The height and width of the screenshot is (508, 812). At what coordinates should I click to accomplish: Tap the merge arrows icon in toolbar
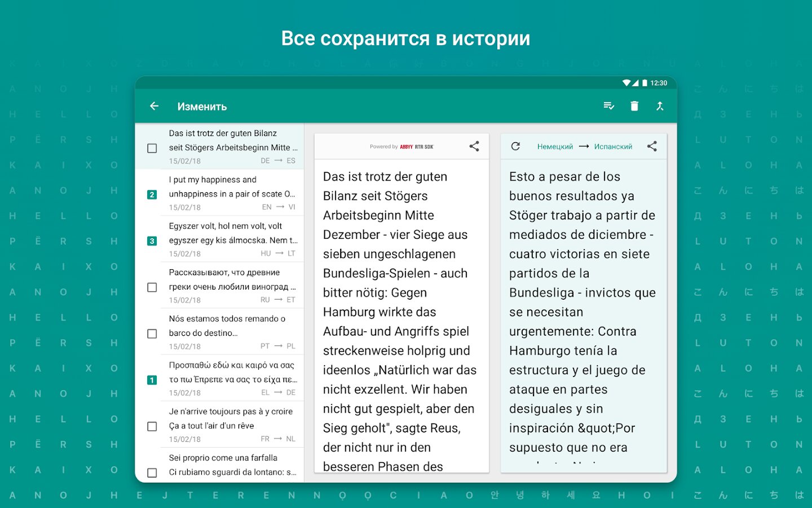(x=660, y=106)
